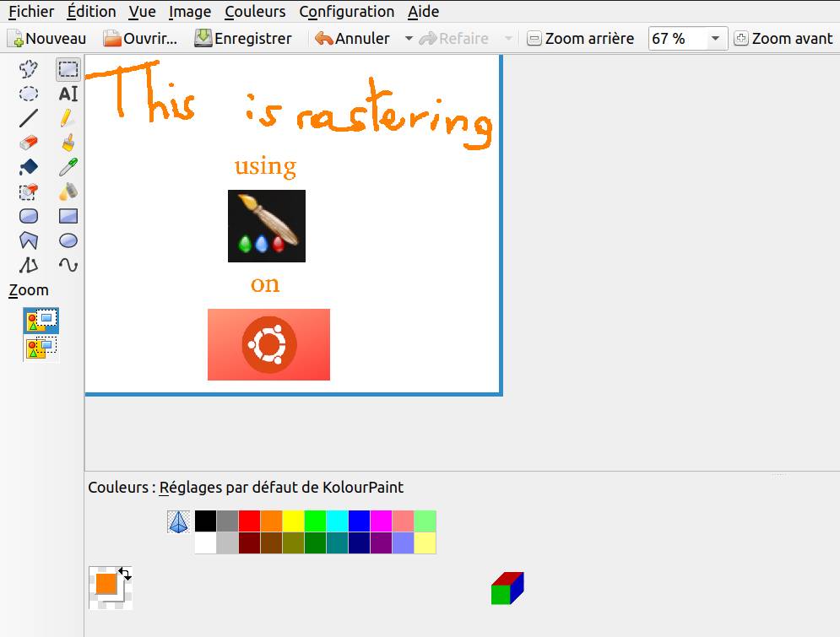Viewport: 840px width, 637px height.
Task: Select the elliptical selection tool
Action: (29, 94)
